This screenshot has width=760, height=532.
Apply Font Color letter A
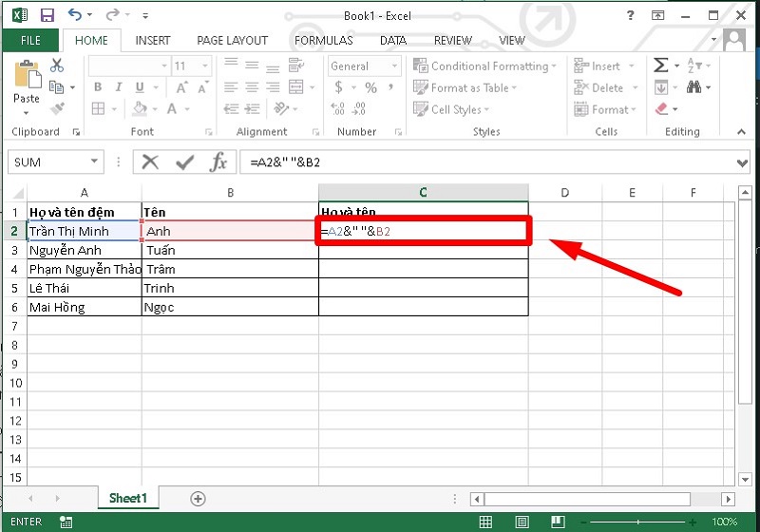(x=172, y=108)
